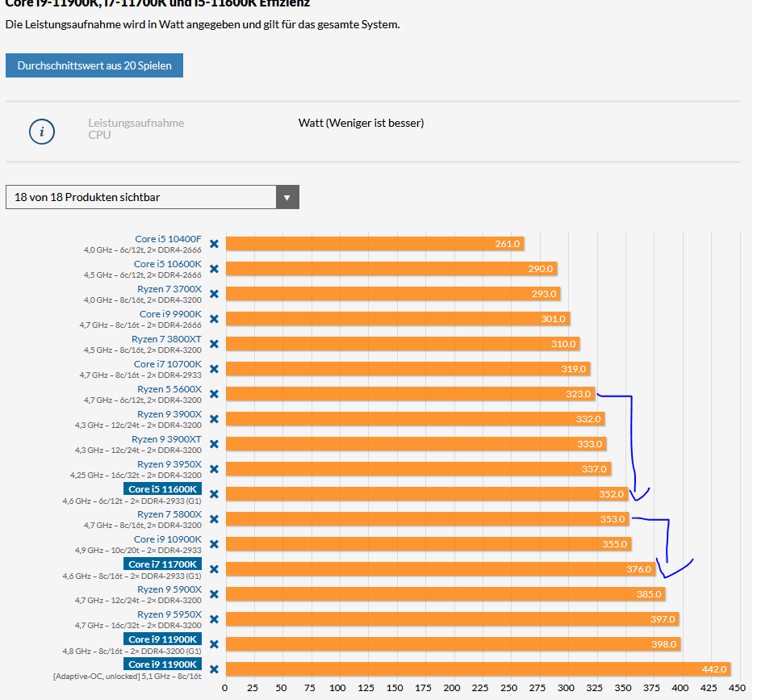Click the 310.0 value on Ryzen 7 3800XT bar

[x=563, y=344]
